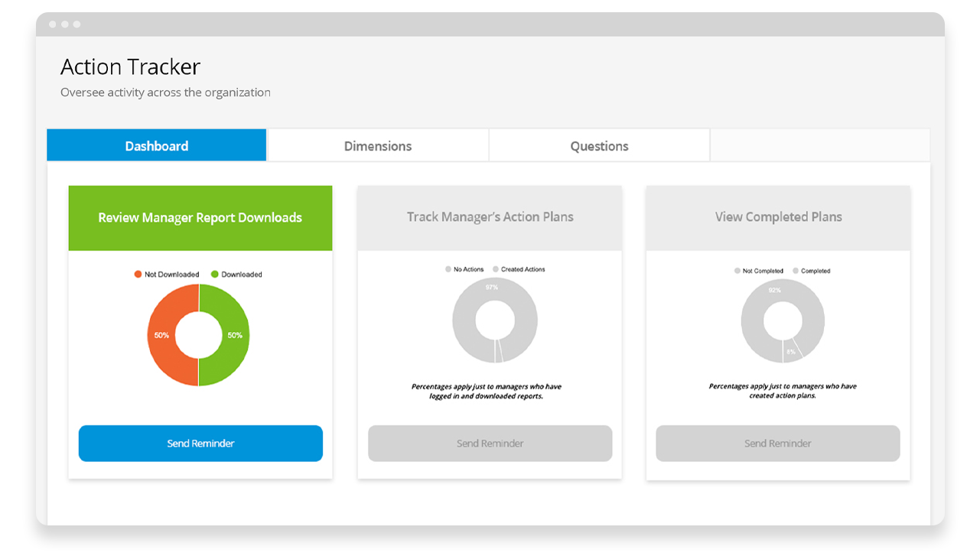Toggle the orange Not Downloaded legend dot
Screen dimensions: 980x556
coord(138,275)
